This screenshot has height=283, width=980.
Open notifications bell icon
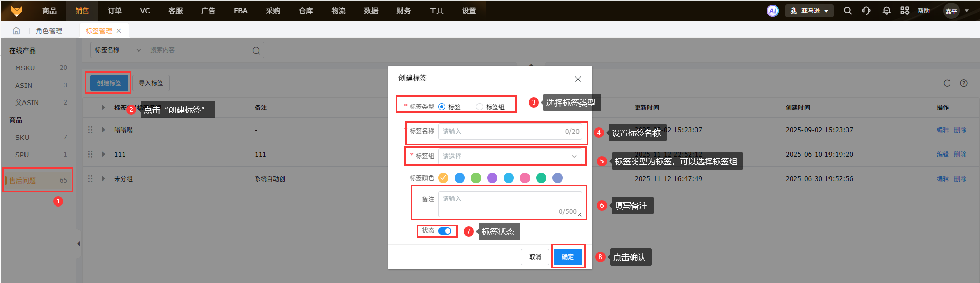(x=887, y=11)
